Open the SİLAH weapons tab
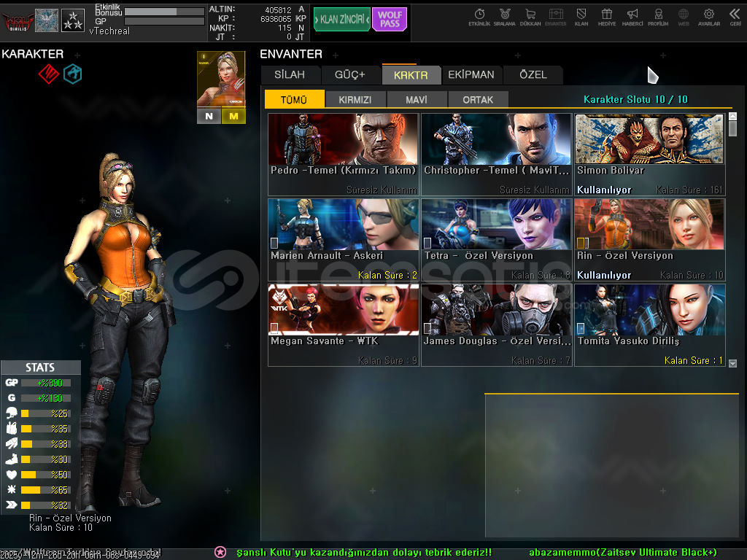747x560 pixels. 290,75
